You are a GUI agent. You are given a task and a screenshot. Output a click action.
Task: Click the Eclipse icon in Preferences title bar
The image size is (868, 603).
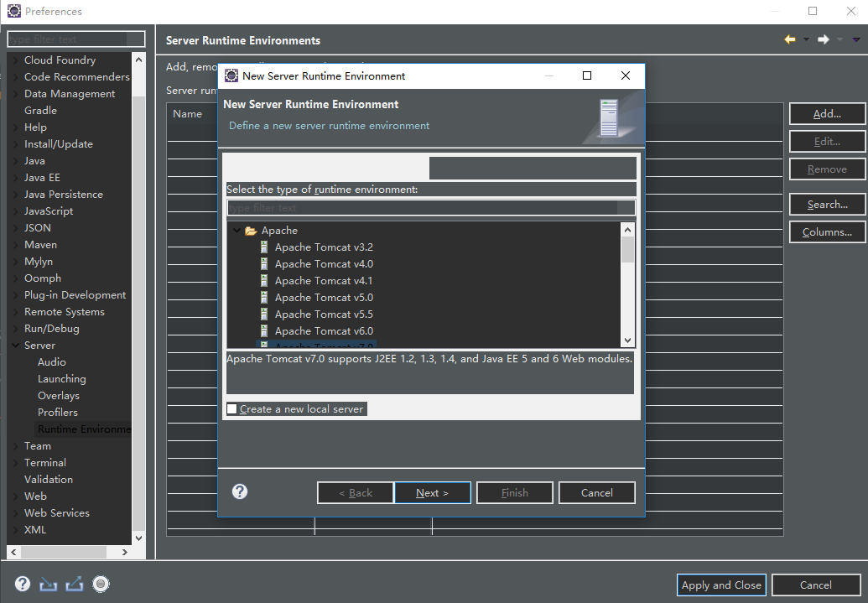[14, 11]
